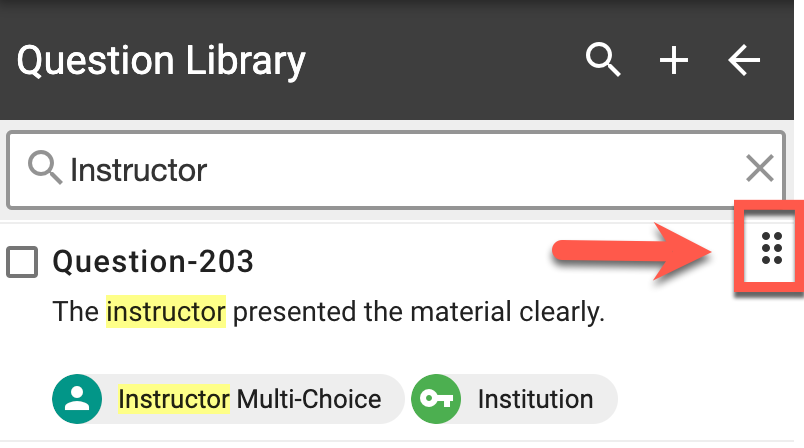Click highlighted Instructor word in the chip
804x448 pixels.
pos(174,399)
